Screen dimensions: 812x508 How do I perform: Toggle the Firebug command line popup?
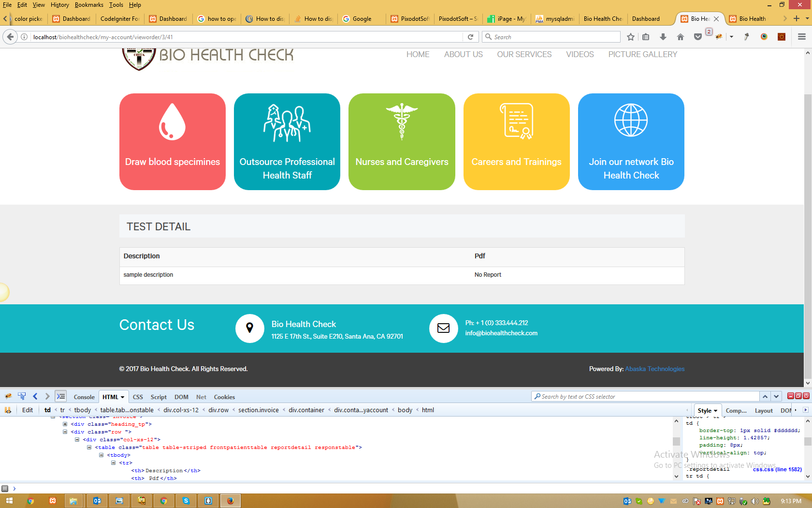(x=60, y=396)
